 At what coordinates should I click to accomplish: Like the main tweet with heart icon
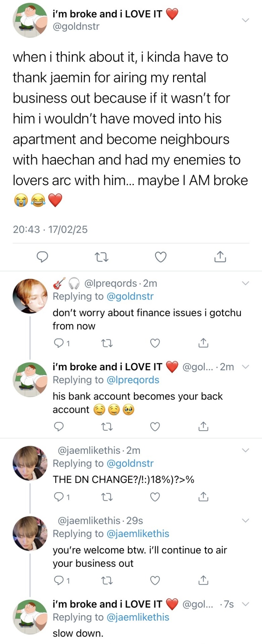point(161,257)
